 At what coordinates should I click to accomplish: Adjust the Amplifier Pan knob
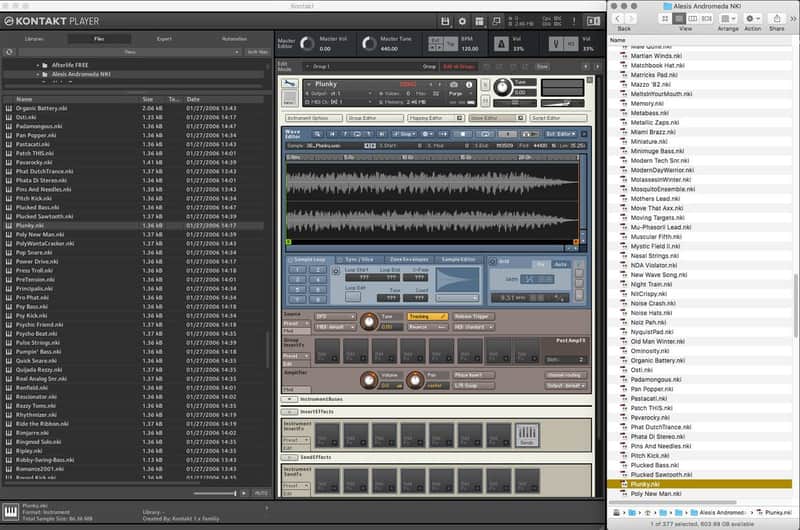415,380
